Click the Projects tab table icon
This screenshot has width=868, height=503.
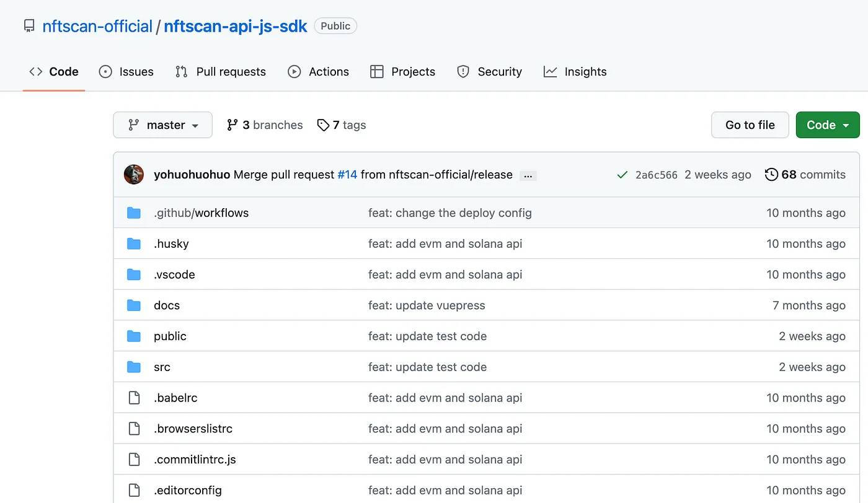point(377,72)
